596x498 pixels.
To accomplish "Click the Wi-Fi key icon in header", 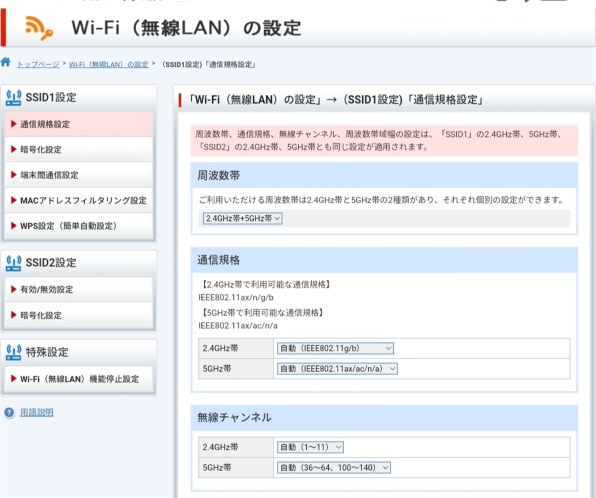I will (x=39, y=28).
